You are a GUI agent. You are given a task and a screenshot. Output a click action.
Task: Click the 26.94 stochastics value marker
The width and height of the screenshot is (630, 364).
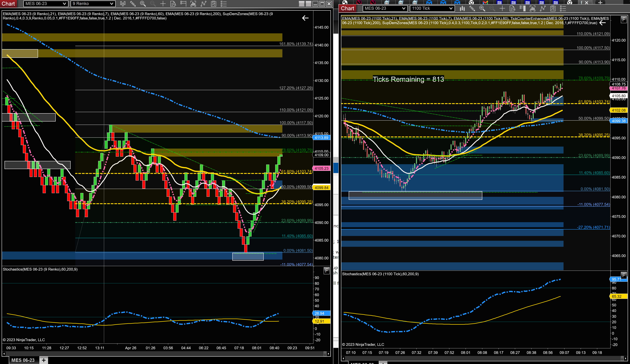(x=321, y=313)
